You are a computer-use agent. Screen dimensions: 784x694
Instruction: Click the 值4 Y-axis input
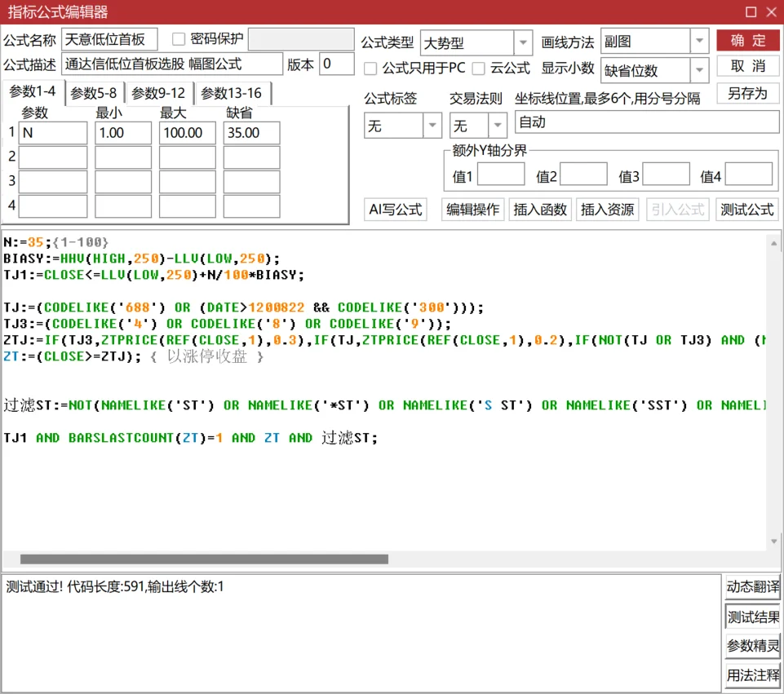pos(748,174)
